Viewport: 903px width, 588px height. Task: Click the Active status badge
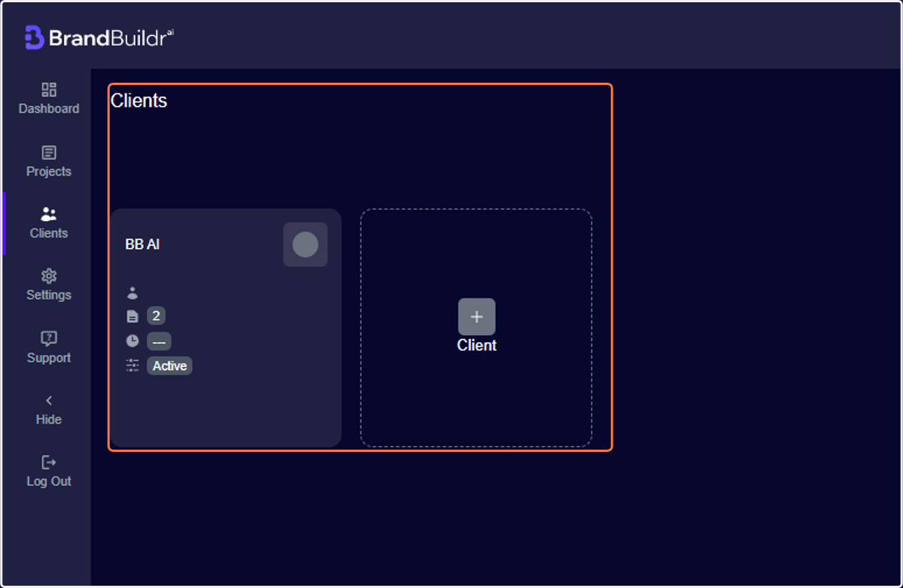coord(170,366)
